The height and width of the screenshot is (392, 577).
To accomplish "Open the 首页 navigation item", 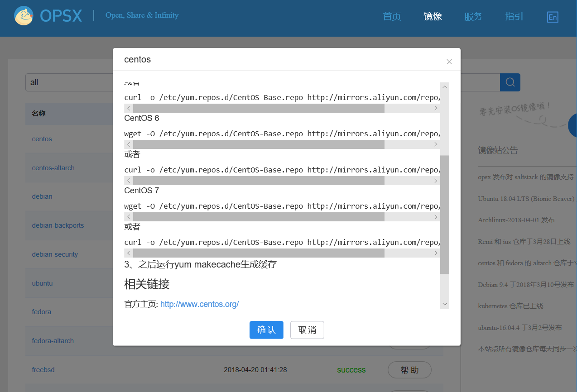I will (392, 17).
